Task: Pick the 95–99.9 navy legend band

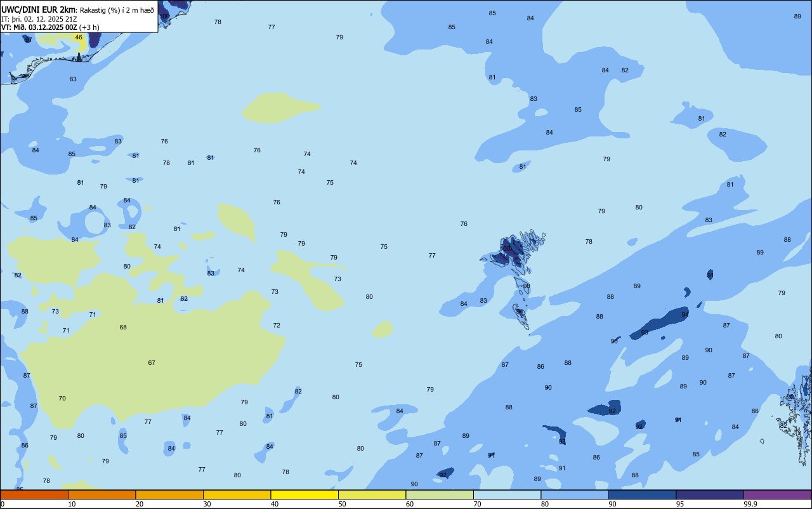Action: (710, 494)
